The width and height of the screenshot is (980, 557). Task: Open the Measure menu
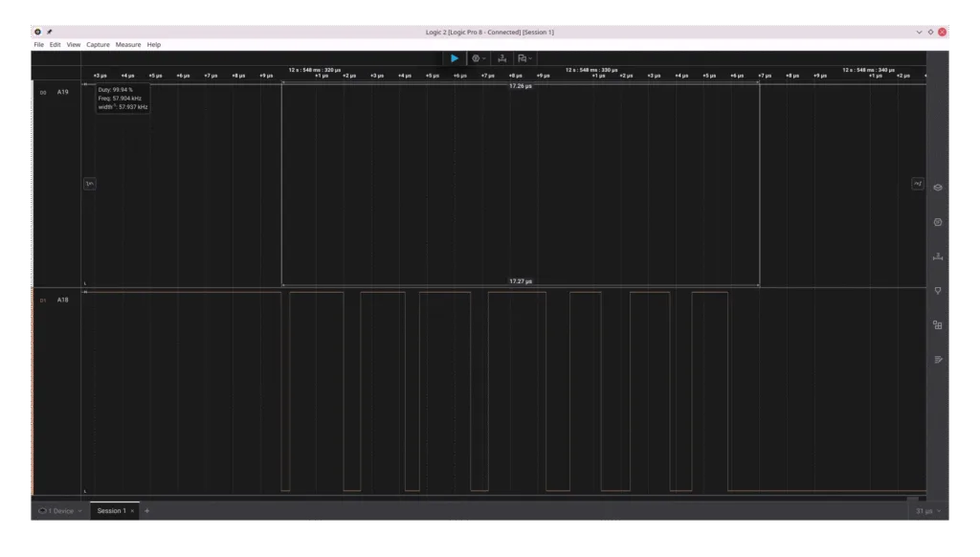[x=128, y=44]
